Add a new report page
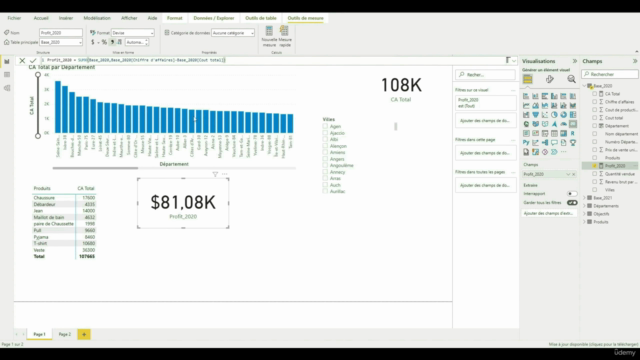 tap(84, 334)
